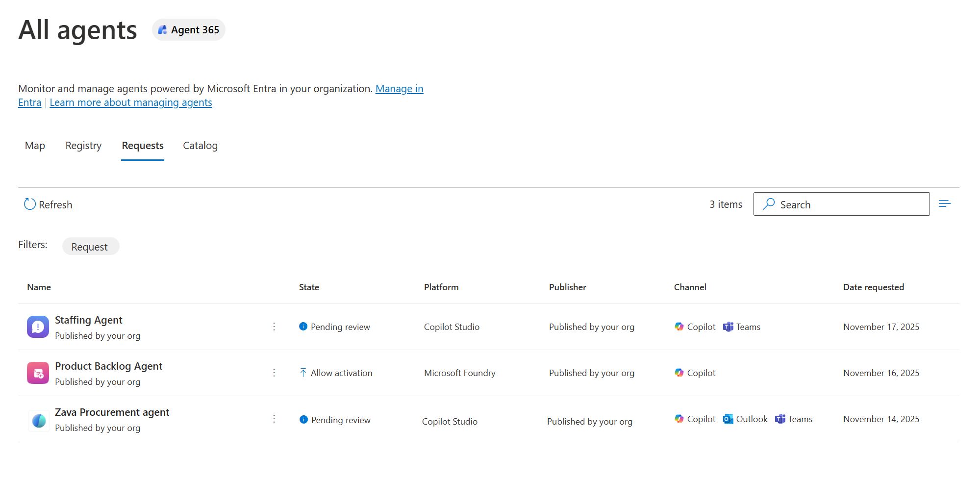Click Allow activation arrow icon for Product Backlog
The width and height of the screenshot is (980, 480).
point(303,373)
